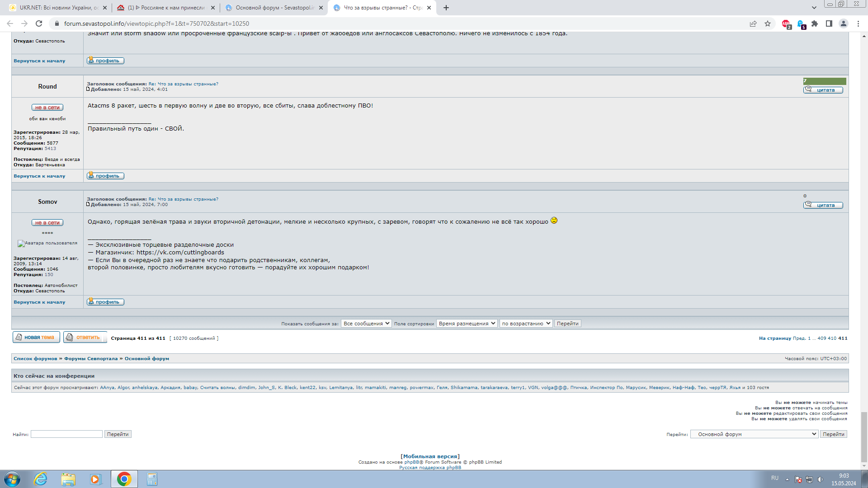Launch Internet Explorer from the taskbar
The height and width of the screenshot is (488, 868).
tap(41, 479)
